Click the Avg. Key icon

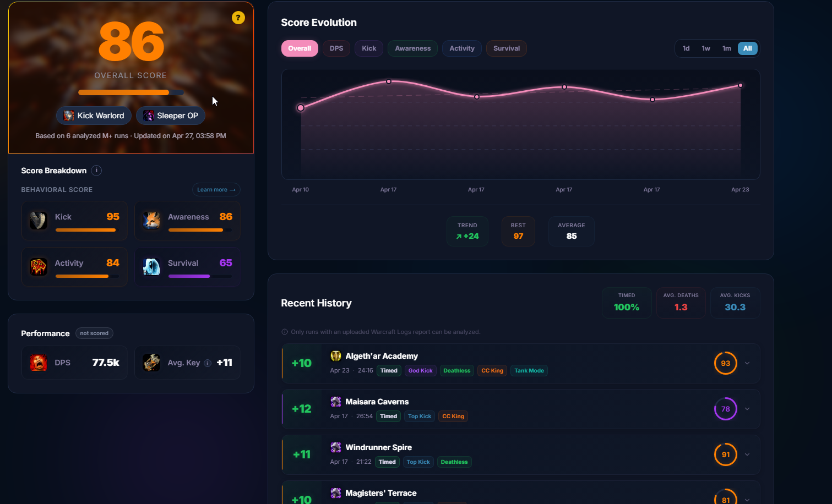[151, 363]
